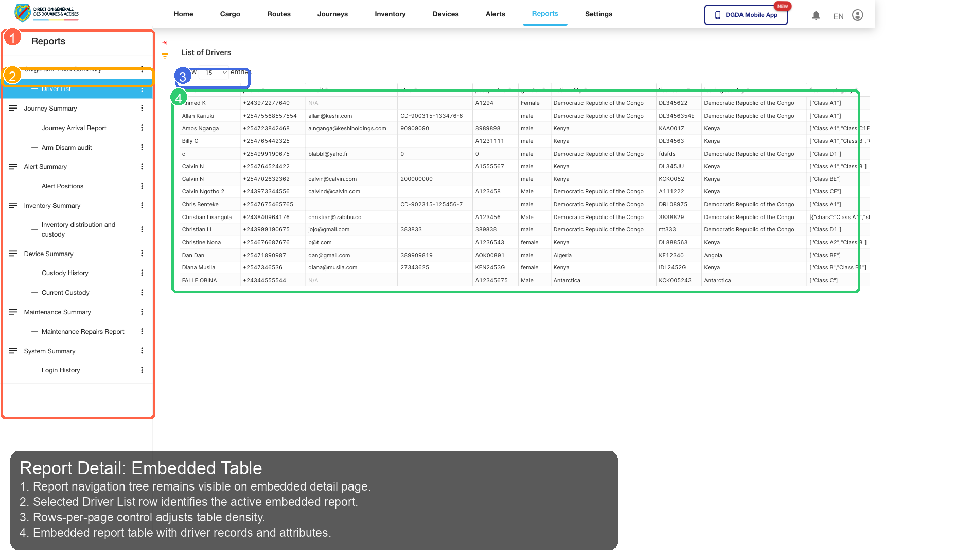Click the DGDA Mobile App button
Image resolution: width=972 pixels, height=560 pixels.
pos(746,15)
